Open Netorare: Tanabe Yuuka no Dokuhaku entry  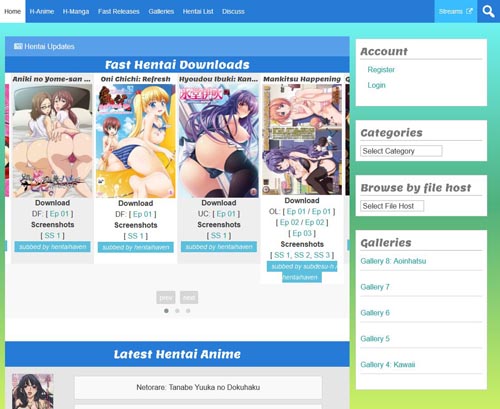pos(198,387)
